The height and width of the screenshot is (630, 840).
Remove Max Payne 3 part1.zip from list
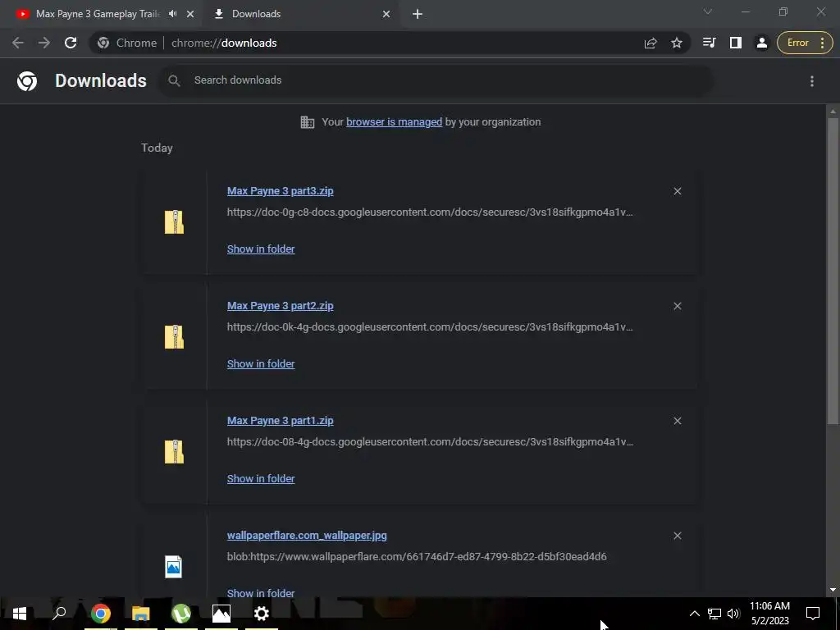[x=677, y=421]
